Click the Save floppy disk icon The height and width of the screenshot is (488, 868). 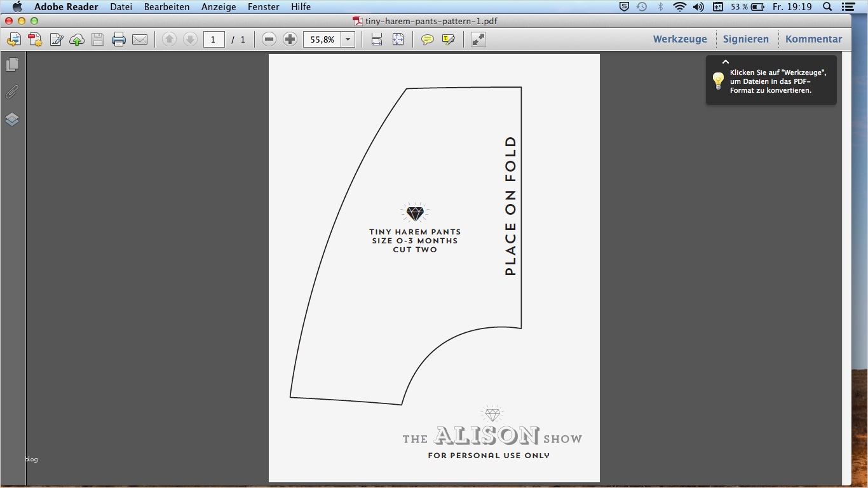coord(98,39)
